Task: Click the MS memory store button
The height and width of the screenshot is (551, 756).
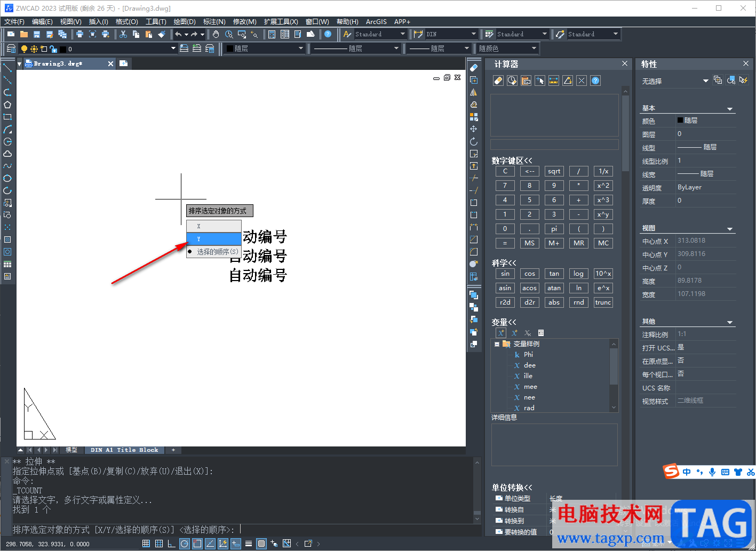Action: pyautogui.click(x=529, y=243)
